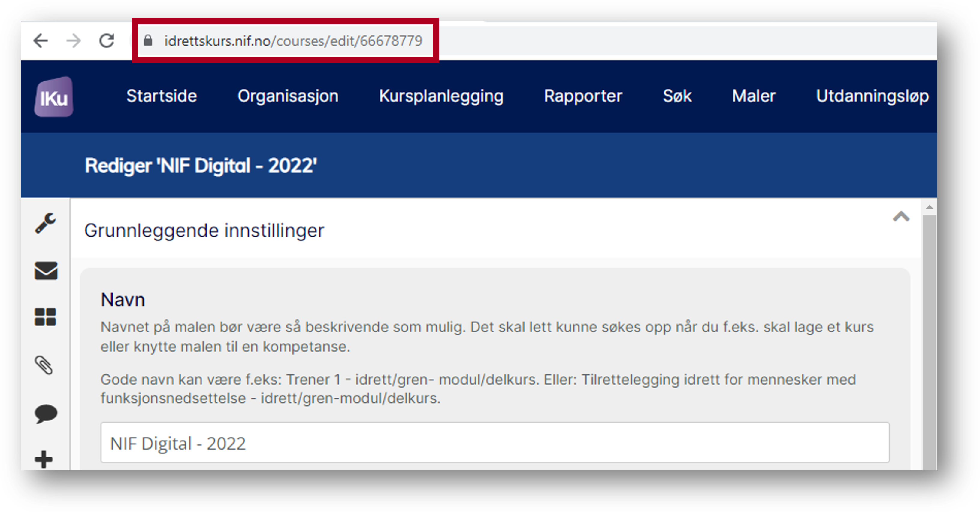Open the IKu logo home link
Viewport: 980px width, 513px height.
click(x=54, y=97)
